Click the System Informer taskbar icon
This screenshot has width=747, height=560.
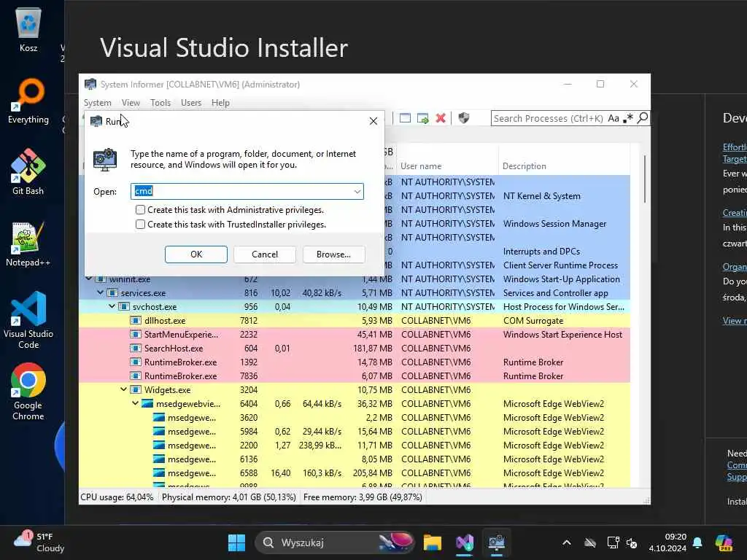coord(496,542)
